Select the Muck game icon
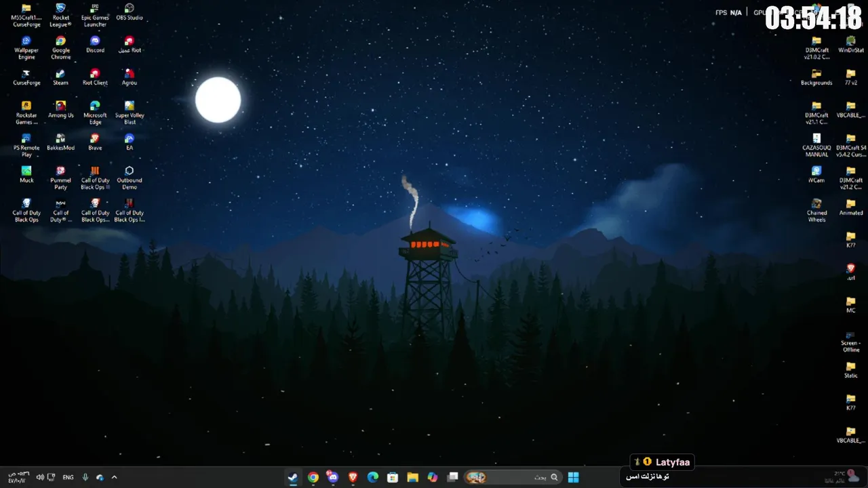 click(26, 176)
